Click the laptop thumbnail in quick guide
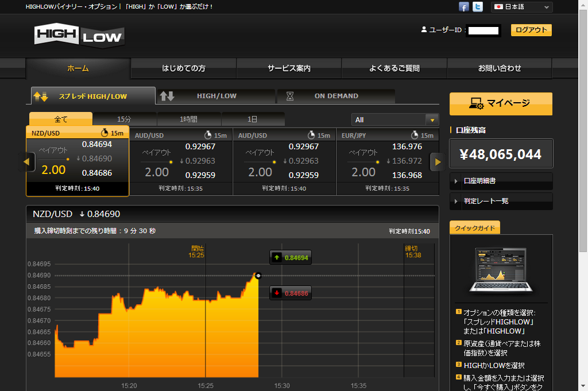This screenshot has height=391, width=588. click(501, 269)
